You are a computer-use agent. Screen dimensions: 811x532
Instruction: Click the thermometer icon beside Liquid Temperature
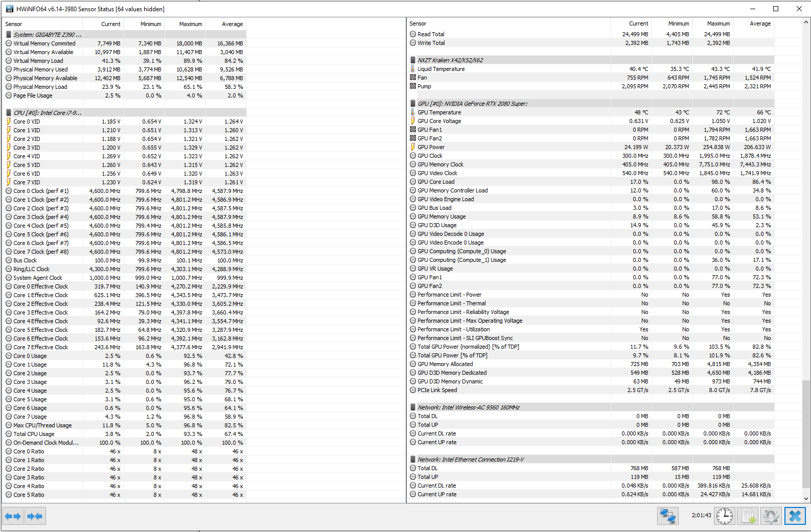[413, 69]
